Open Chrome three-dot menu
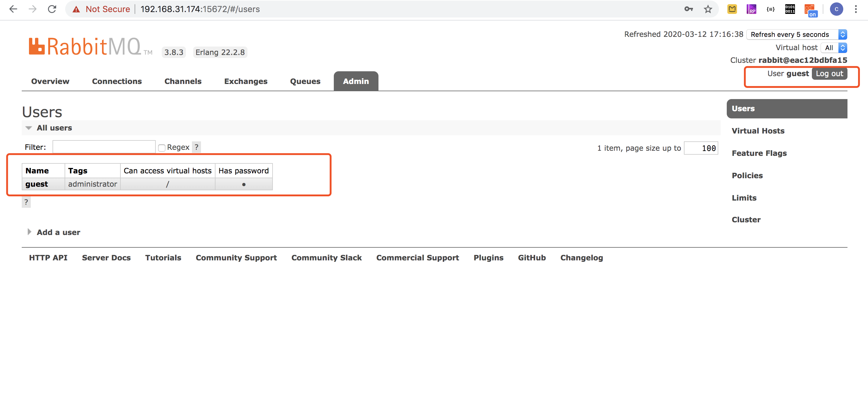 coord(856,9)
